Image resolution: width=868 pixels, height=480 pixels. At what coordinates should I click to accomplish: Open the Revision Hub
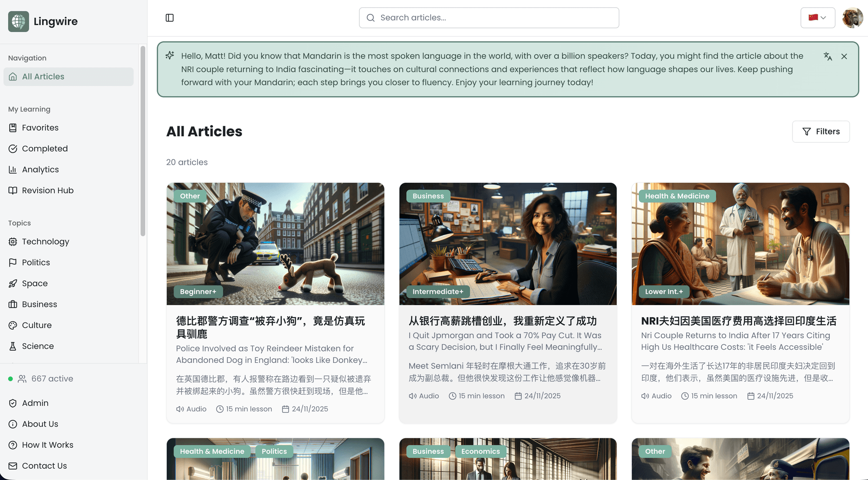pos(48,190)
